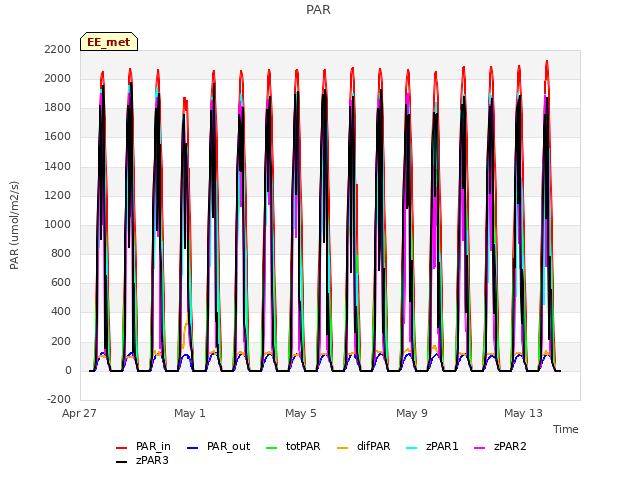
Task: Click the PAR chart title
Action: tap(318, 10)
